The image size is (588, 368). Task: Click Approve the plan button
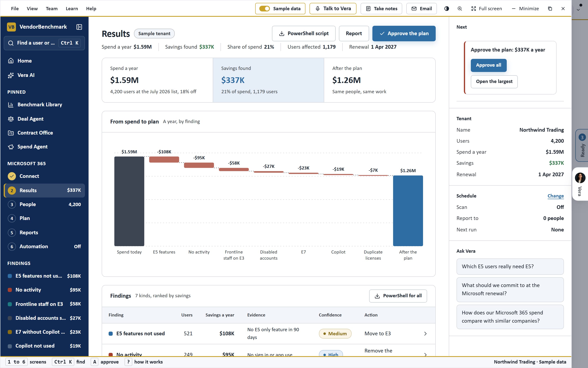pyautogui.click(x=404, y=33)
